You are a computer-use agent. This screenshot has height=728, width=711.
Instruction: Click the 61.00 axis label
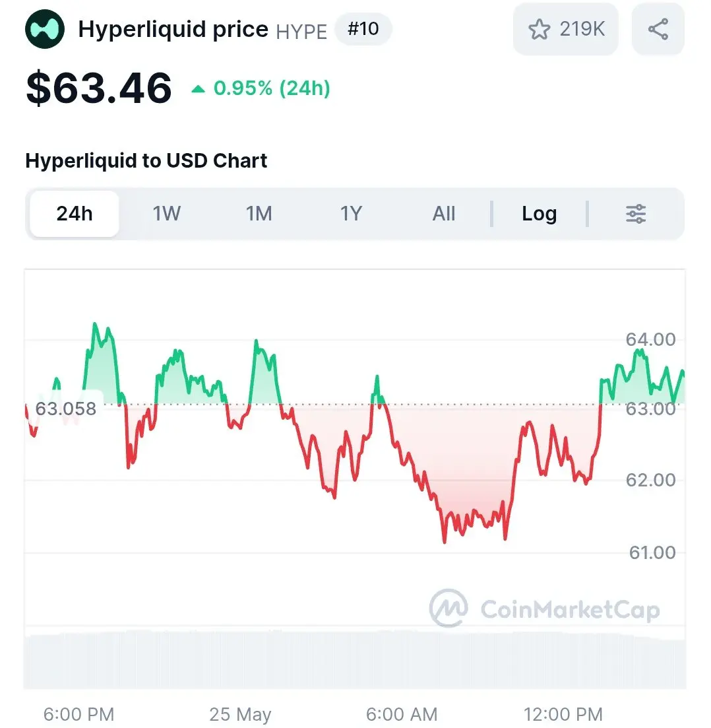[x=652, y=552]
